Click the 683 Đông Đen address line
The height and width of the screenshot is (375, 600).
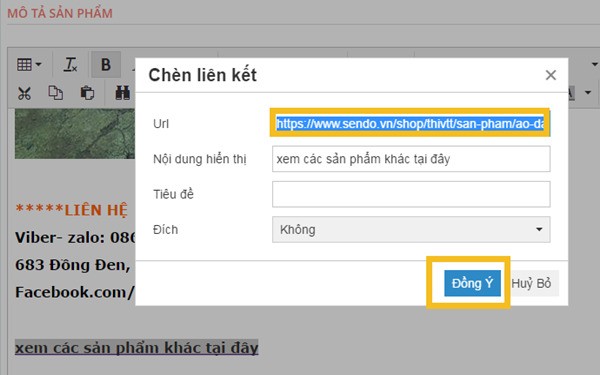click(x=73, y=265)
